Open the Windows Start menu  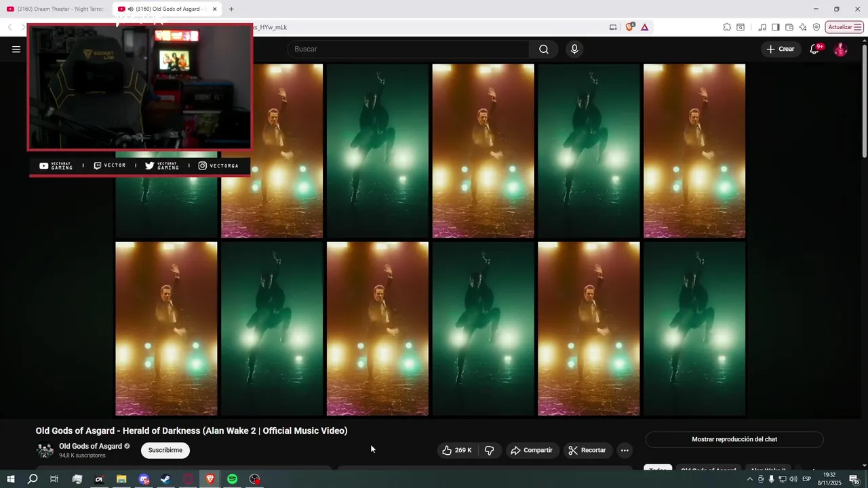[11, 479]
